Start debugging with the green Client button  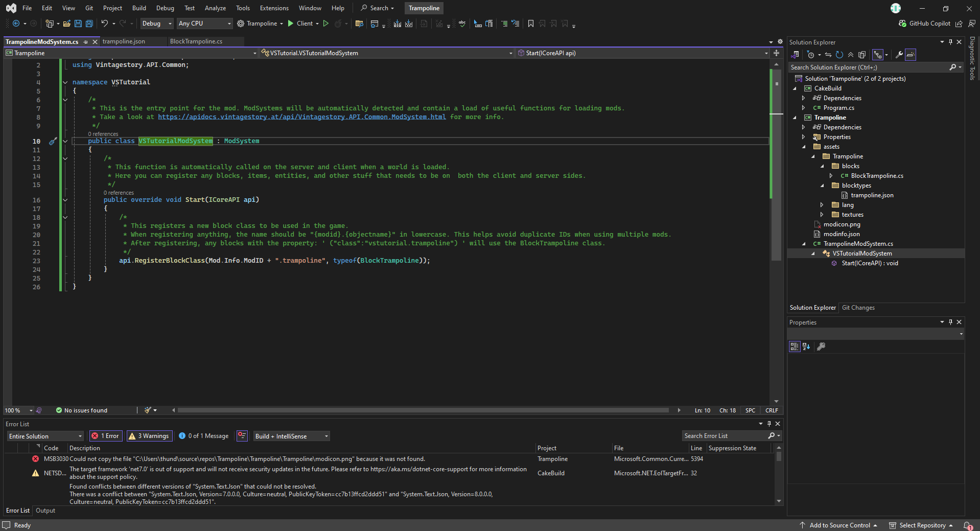click(x=301, y=24)
